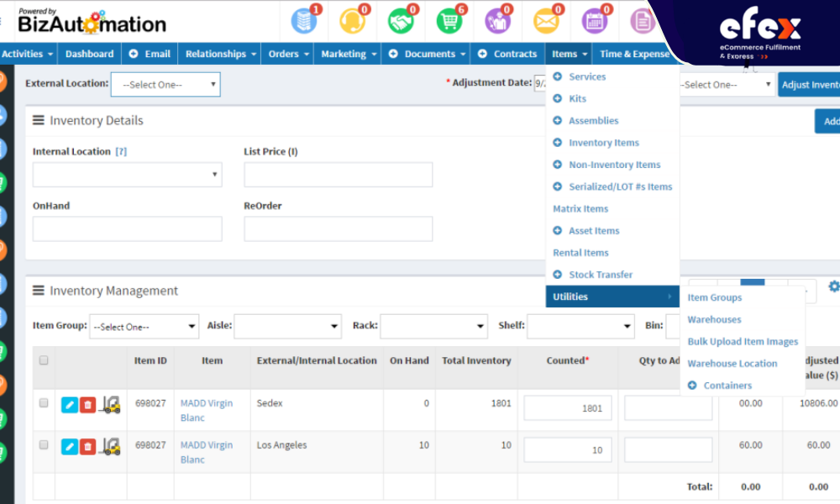Open the Rack dropdown

click(434, 326)
